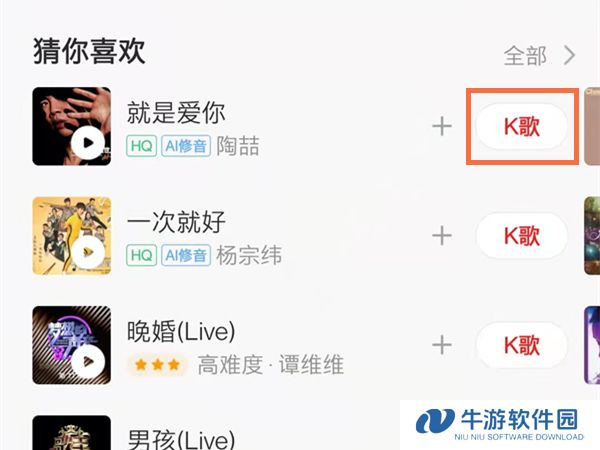Open album cover thumbnail of 男孩(Live)
Viewport: 600px width, 450px height.
click(72, 433)
